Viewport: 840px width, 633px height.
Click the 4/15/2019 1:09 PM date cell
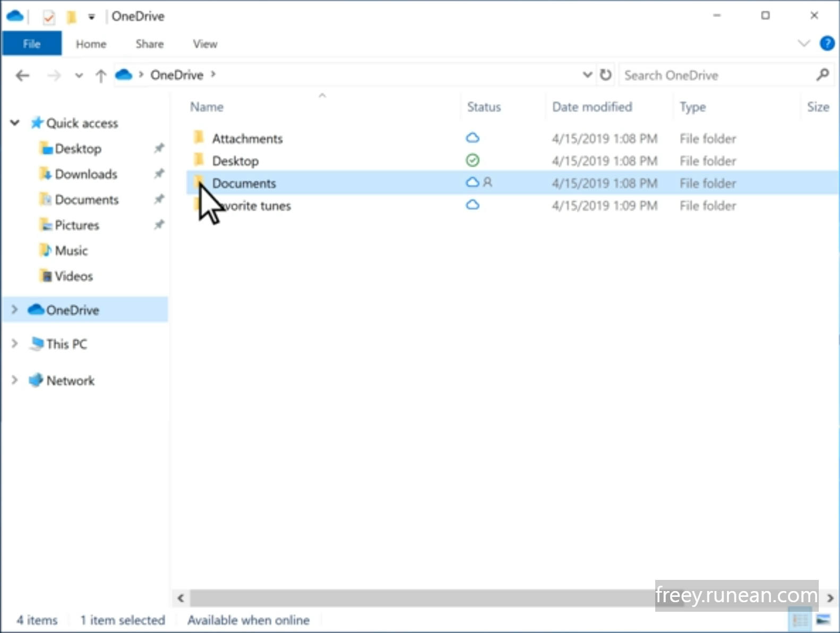[x=604, y=206]
